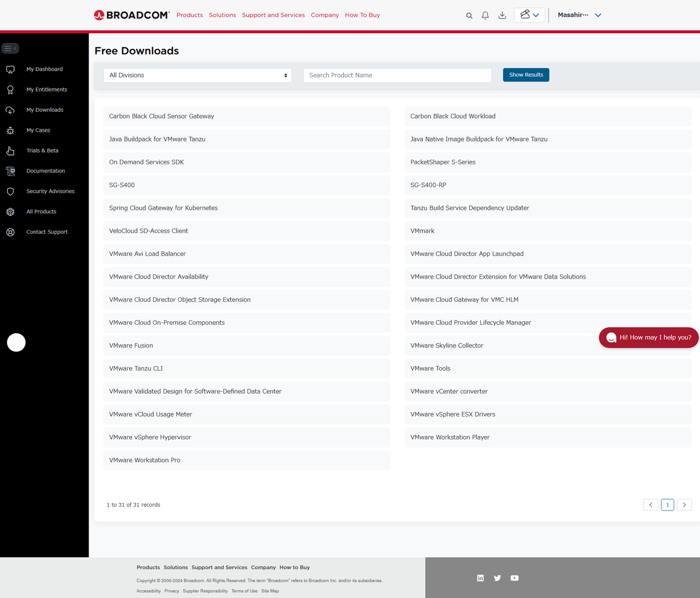Viewport: 700px width, 598px height.
Task: Open How To Buy top menu
Action: 362,15
